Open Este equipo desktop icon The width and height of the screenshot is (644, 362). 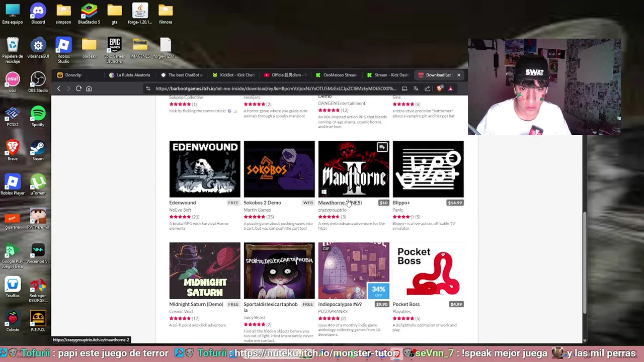[13, 14]
